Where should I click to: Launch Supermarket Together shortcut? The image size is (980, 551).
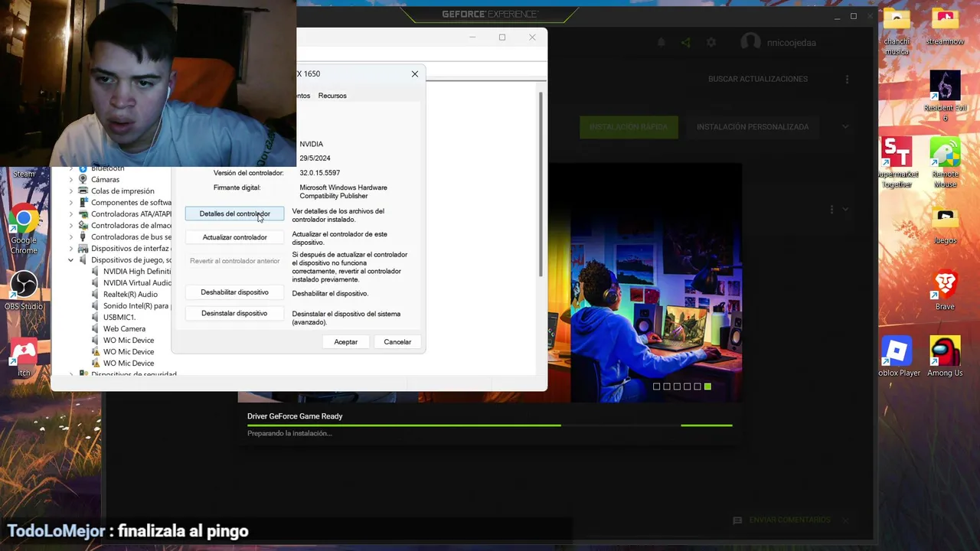point(897,163)
